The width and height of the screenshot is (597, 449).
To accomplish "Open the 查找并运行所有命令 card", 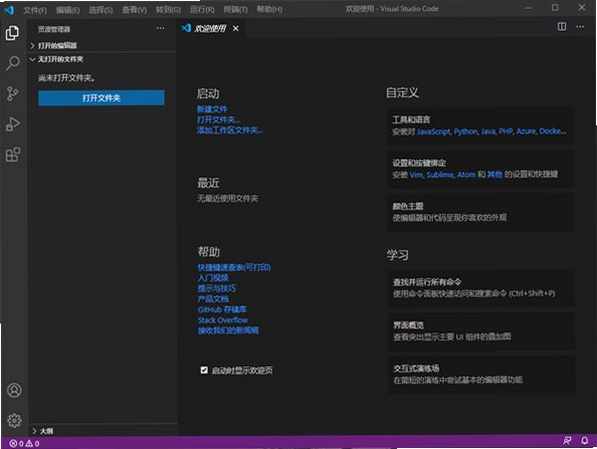I will 480,288.
